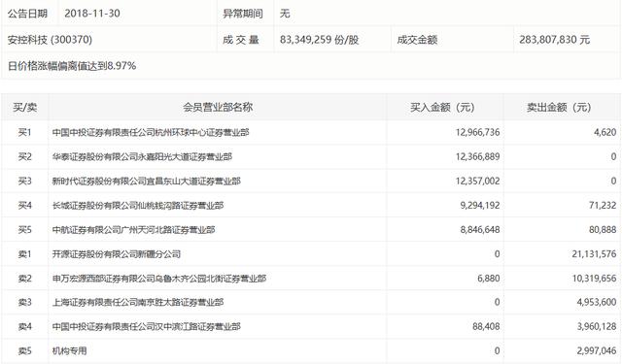Click 新时代证券宜昌东山大道证券营业部 branch name
Screen dimensions: 622x364
147,181
